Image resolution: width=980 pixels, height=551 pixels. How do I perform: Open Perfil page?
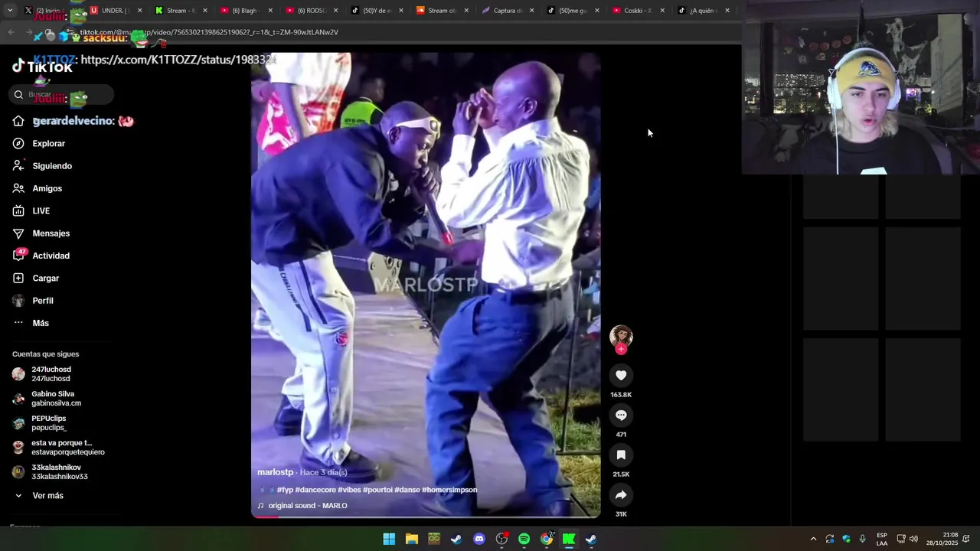42,301
